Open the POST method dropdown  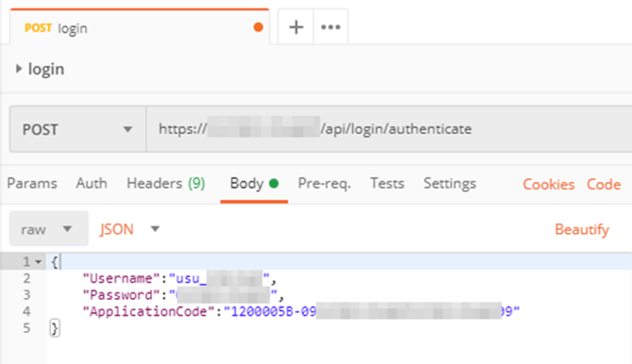(x=77, y=129)
